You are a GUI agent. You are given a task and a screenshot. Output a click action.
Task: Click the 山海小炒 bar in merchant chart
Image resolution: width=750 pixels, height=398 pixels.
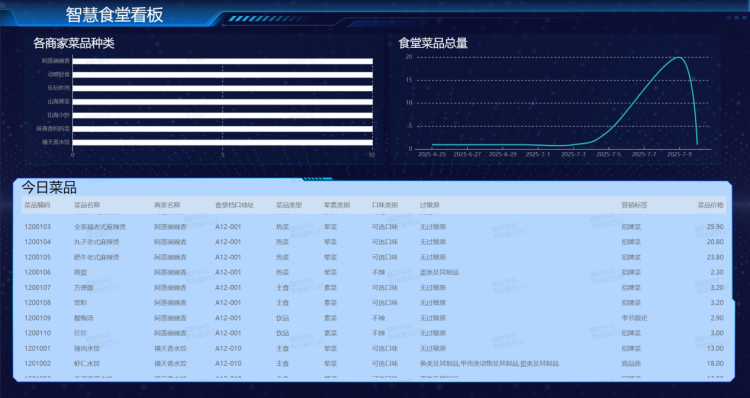pos(222,115)
